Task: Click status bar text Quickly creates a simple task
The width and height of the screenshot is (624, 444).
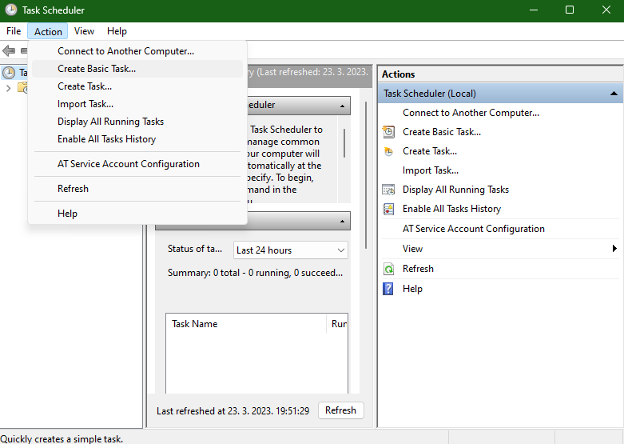Action: (x=62, y=439)
